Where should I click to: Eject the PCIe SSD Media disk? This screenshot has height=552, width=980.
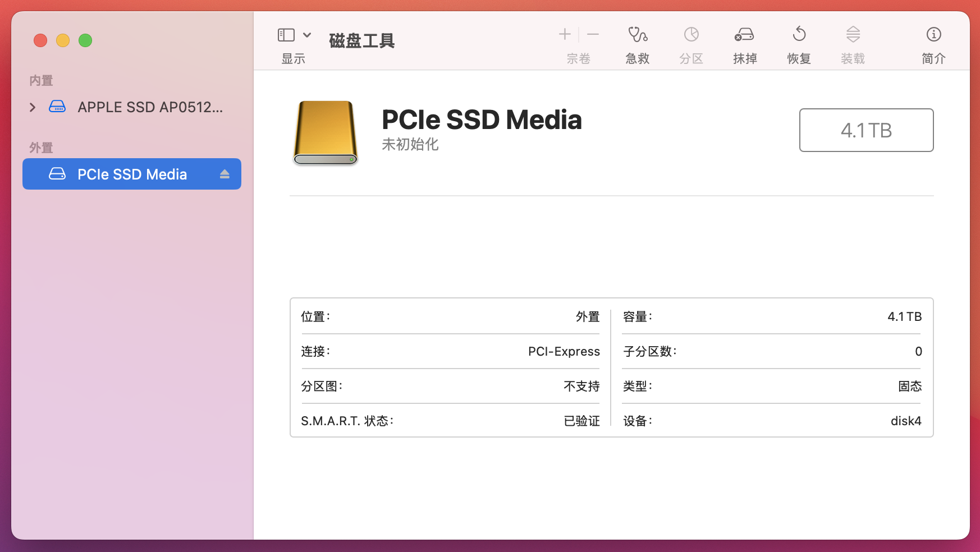click(x=225, y=174)
